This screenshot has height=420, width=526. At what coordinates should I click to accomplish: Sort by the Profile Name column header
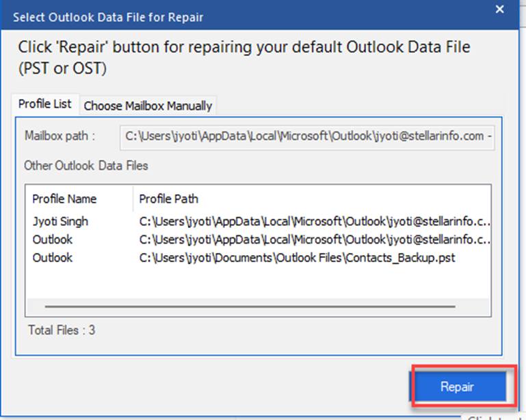(64, 199)
